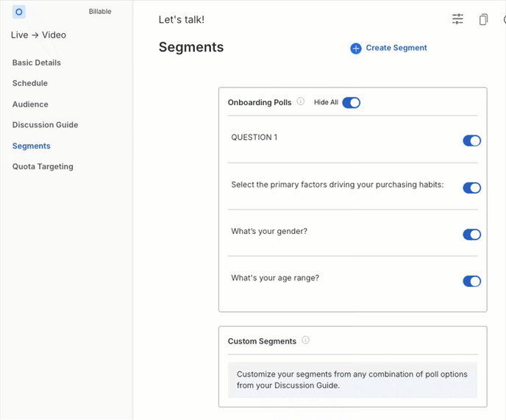Toggle the gender question switch
Viewport: 506px width, 420px height.
pos(471,235)
